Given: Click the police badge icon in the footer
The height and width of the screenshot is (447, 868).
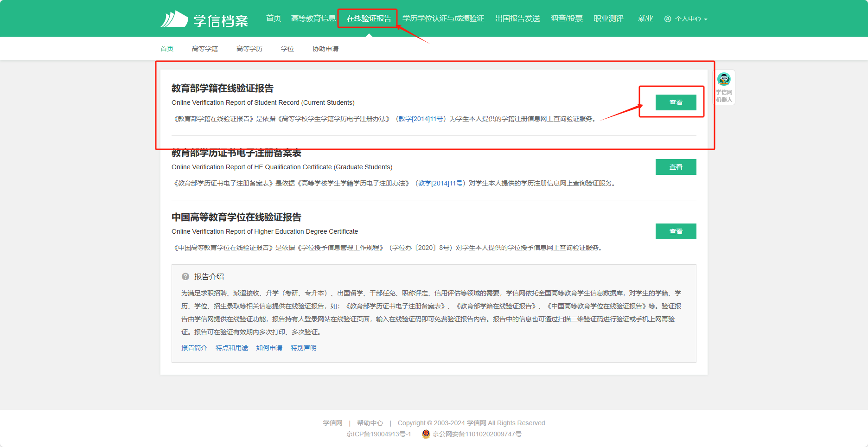Looking at the screenshot, I should tap(426, 434).
